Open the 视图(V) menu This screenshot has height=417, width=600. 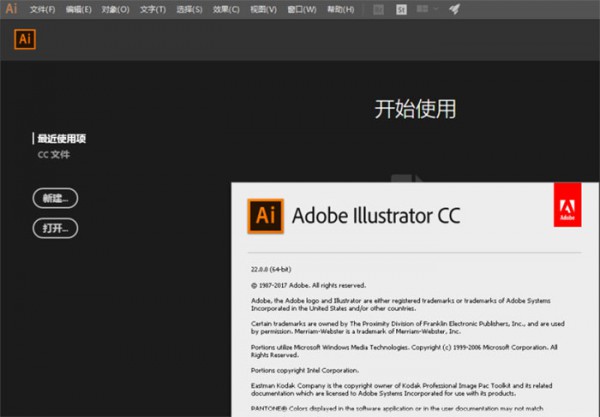click(263, 10)
